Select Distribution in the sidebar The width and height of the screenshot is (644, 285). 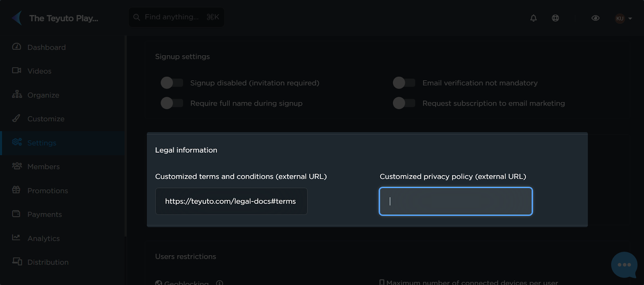(x=47, y=262)
